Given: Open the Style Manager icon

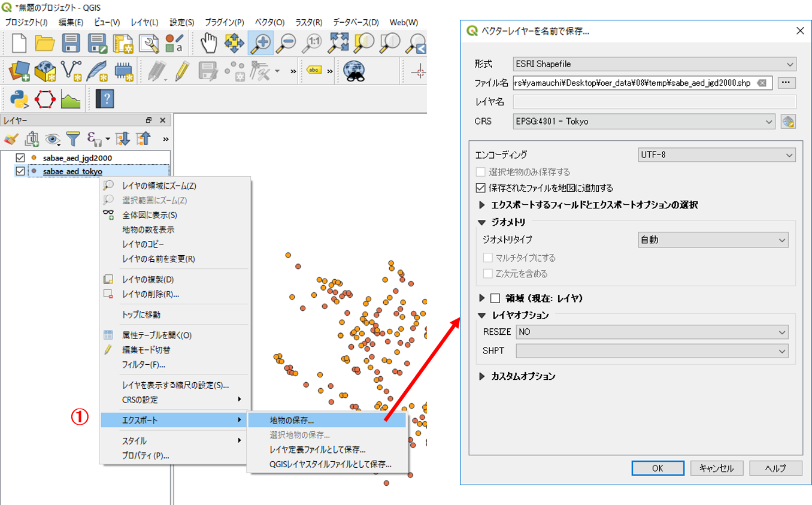Looking at the screenshot, I should tap(174, 43).
